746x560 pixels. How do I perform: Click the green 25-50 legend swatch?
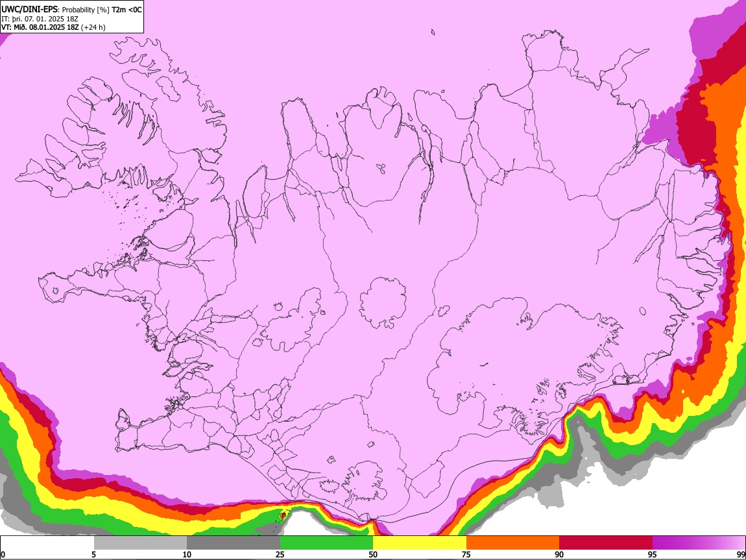[326, 543]
